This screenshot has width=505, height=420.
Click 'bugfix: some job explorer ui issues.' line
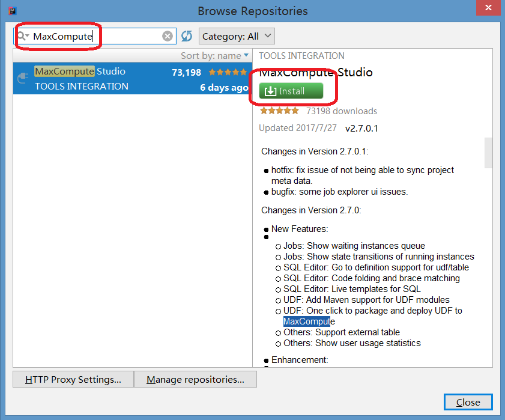[x=339, y=192]
